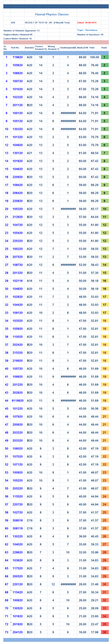Image resolution: width=112 pixels, height=644 pixels.
Task: Click roll number 206420
Action: point(18,193)
